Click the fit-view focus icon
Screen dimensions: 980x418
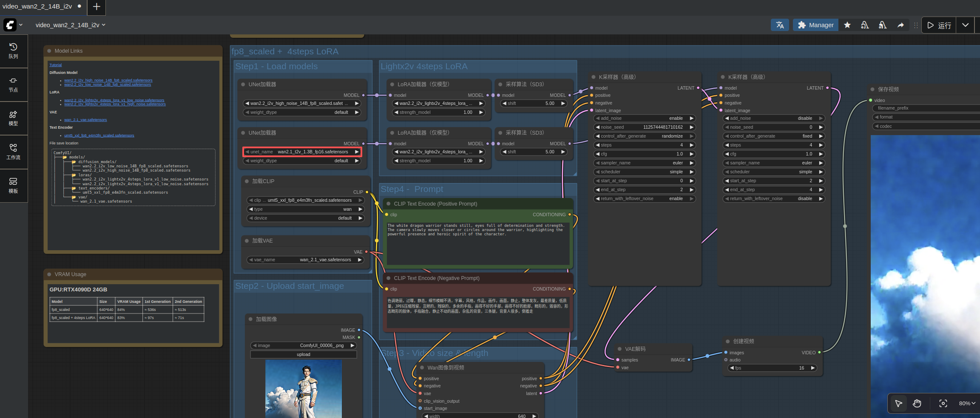[943, 404]
